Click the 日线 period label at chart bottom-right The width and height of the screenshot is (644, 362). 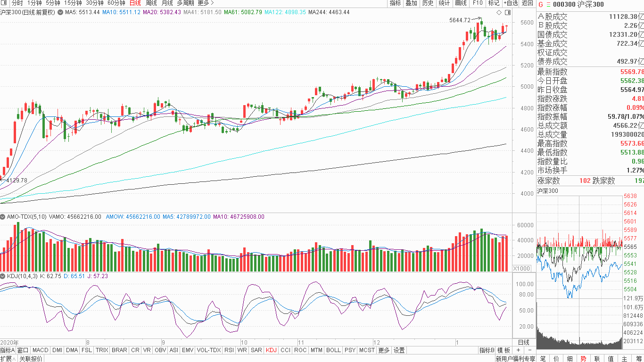524,342
